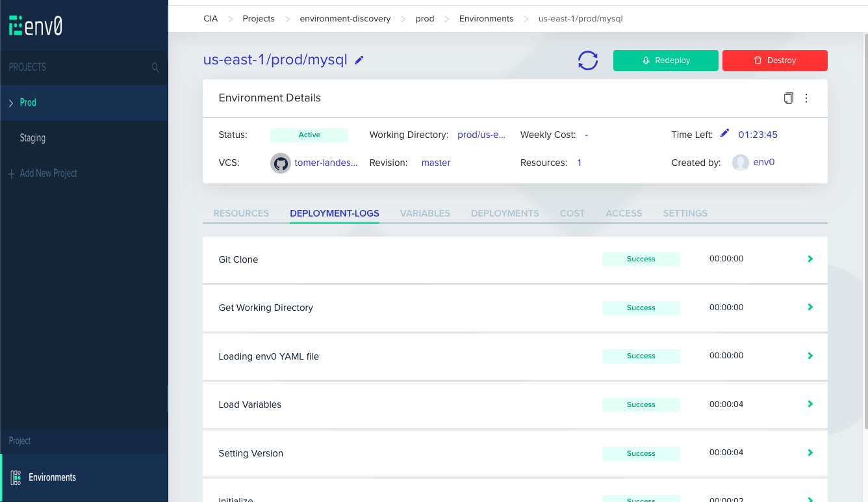868x502 pixels.
Task: Open the prod breadcrumb link
Action: point(425,19)
